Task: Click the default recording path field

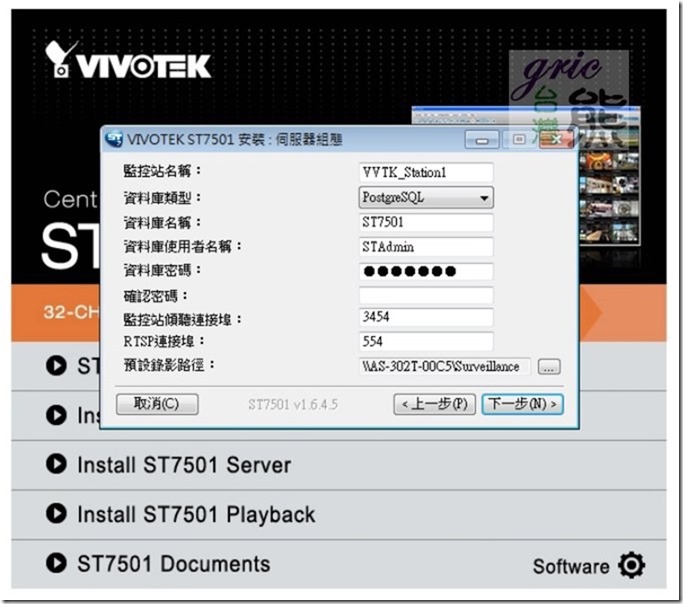Action: click(445, 367)
